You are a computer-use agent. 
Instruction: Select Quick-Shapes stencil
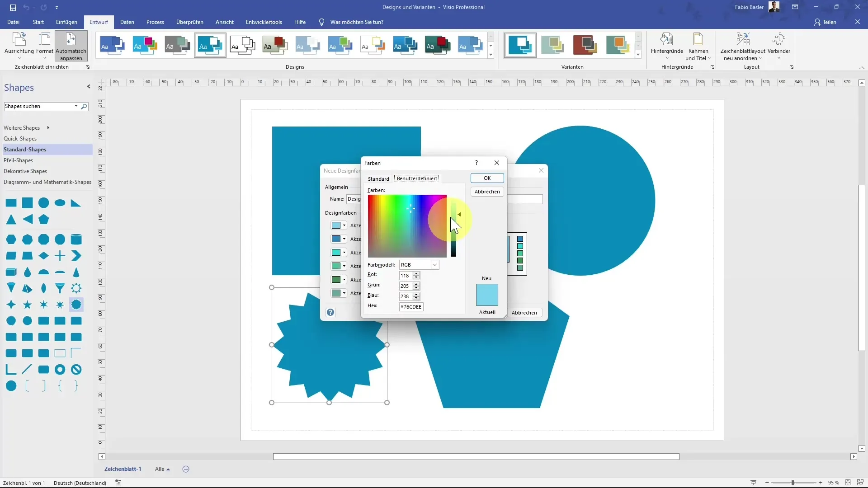click(20, 139)
